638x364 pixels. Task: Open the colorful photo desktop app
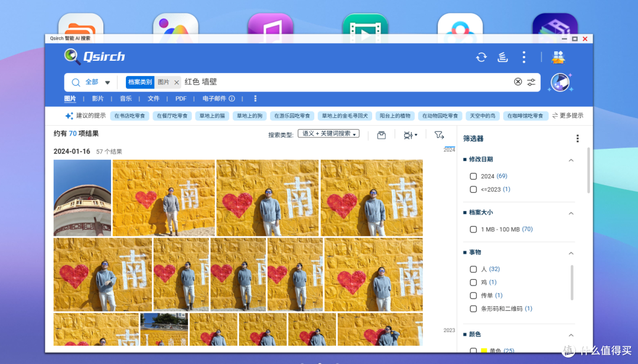coord(176,28)
